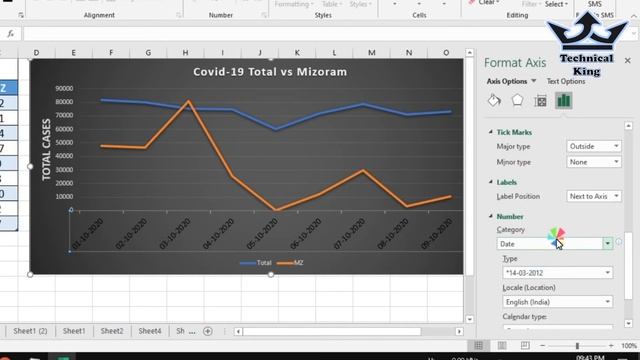Switch to Text Options tab
The image size is (640, 360).
click(566, 81)
